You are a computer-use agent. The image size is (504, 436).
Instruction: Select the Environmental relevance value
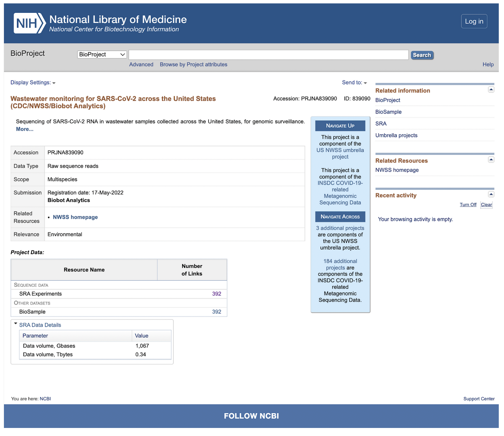[x=65, y=234]
